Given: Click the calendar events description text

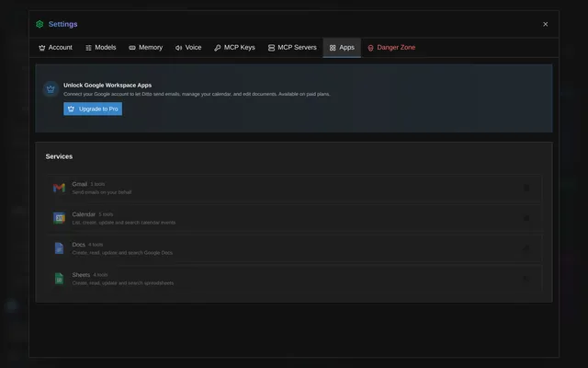Looking at the screenshot, I should point(124,223).
